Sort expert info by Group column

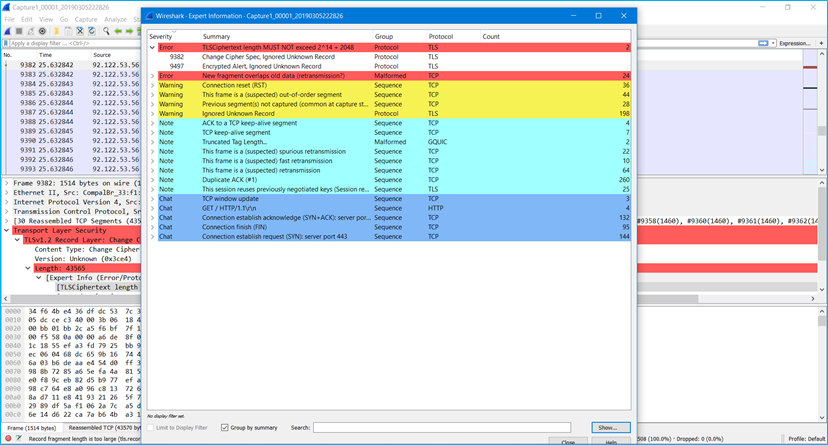point(400,36)
